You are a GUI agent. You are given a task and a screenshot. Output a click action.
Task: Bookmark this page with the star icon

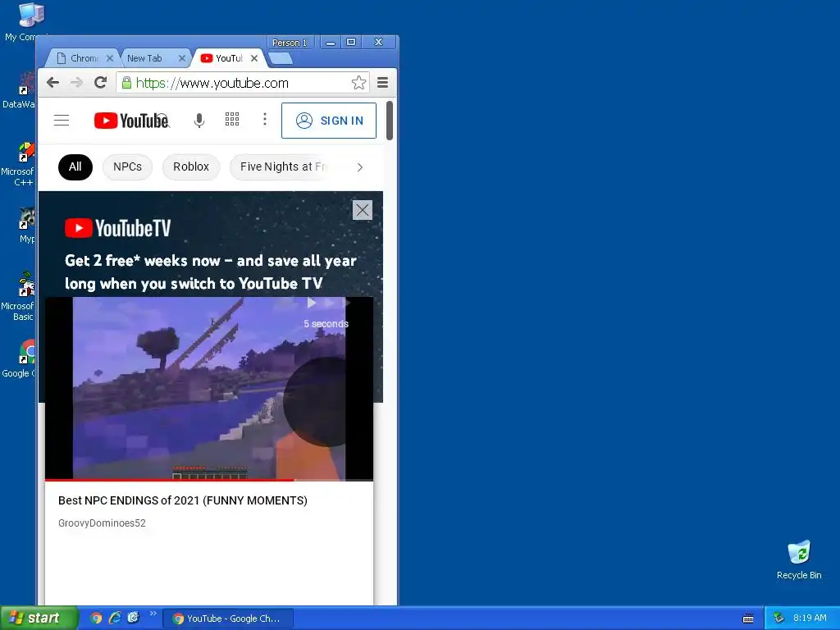point(358,83)
